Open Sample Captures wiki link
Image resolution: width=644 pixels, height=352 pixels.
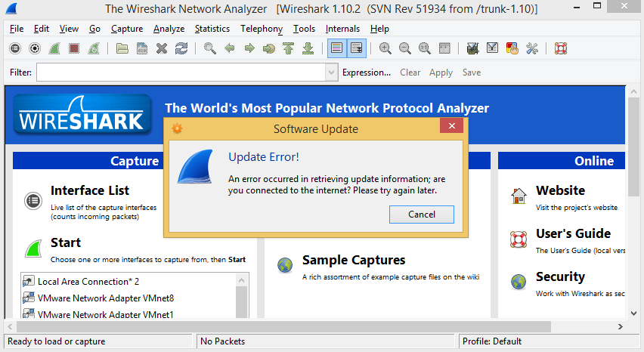(354, 260)
